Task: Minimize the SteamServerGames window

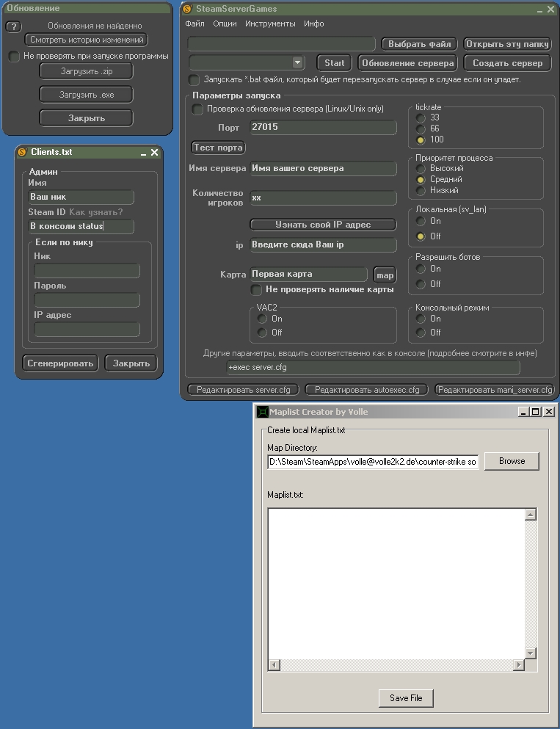Action: click(539, 10)
